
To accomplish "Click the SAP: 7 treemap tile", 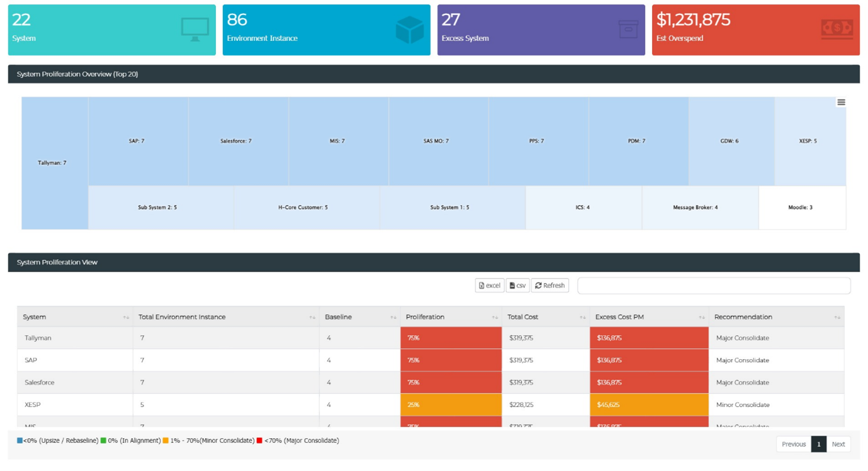I will click(138, 141).
